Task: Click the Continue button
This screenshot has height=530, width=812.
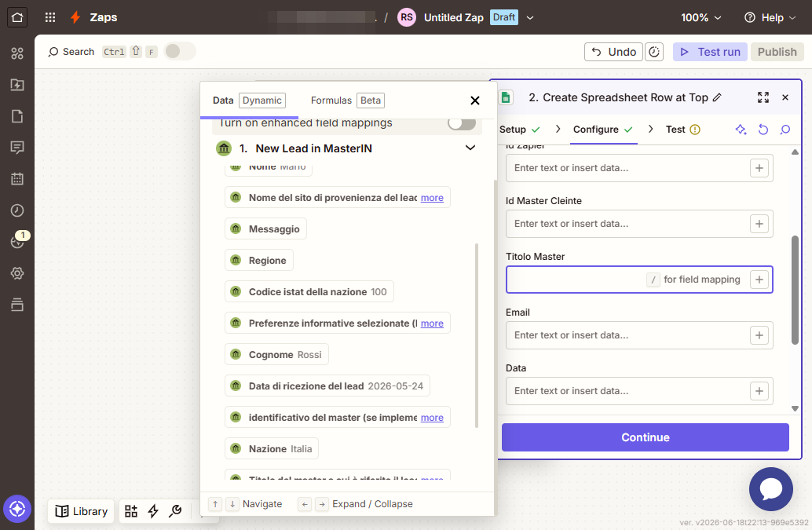Action: 646,437
